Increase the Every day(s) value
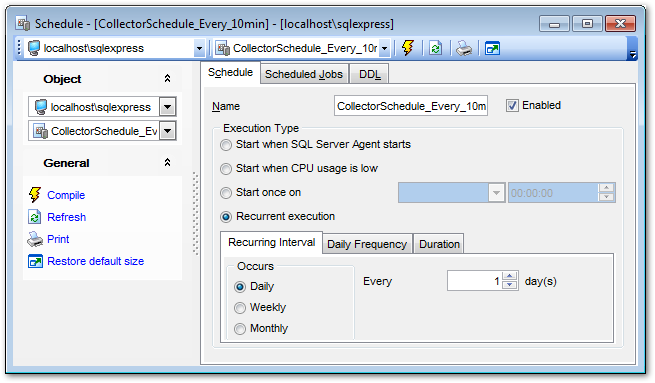The width and height of the screenshot is (655, 383). pos(509,276)
